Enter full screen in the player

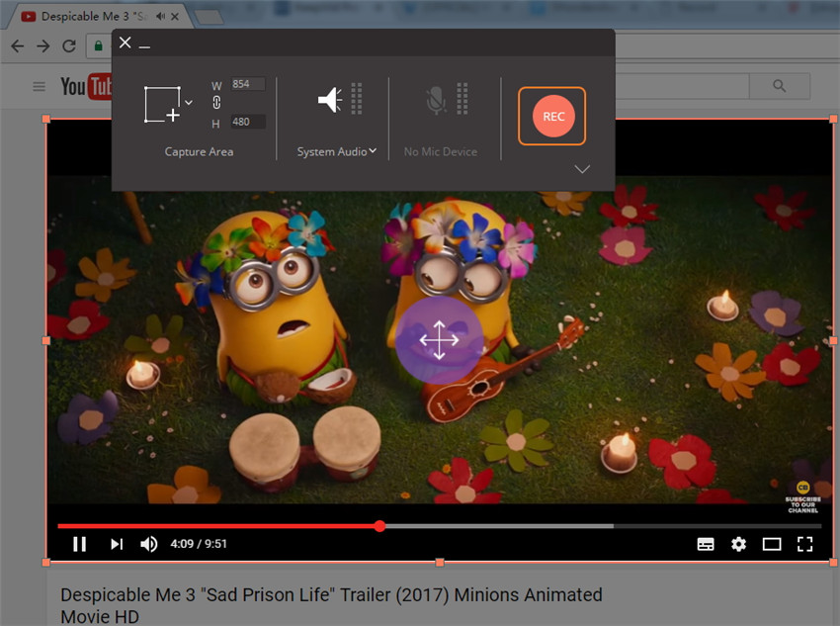pos(805,545)
